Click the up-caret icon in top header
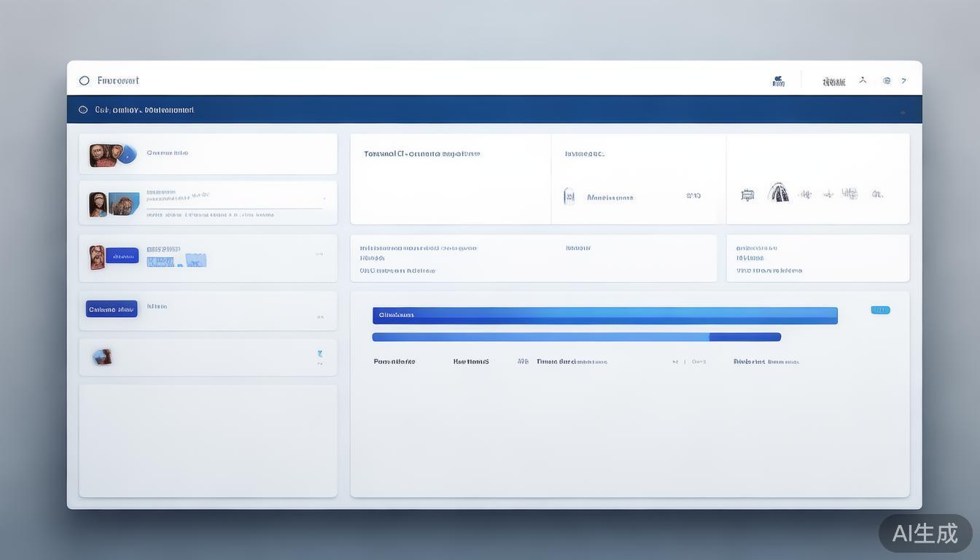This screenshot has height=560, width=980. pyautogui.click(x=863, y=80)
